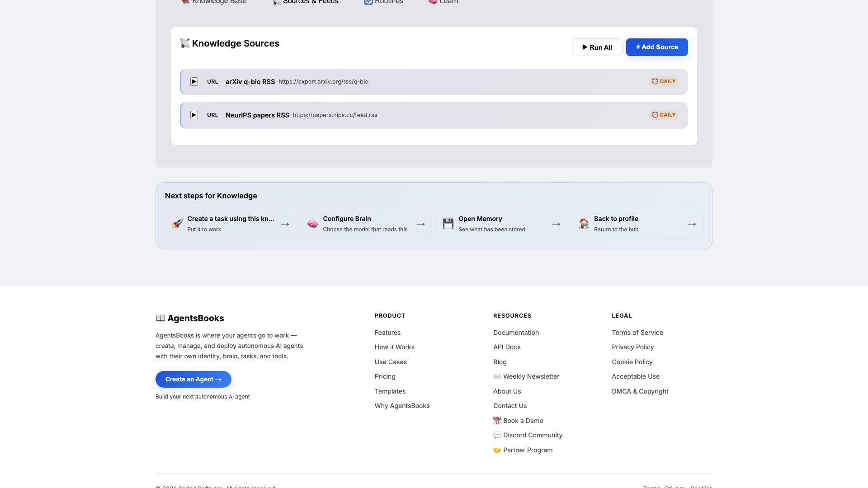Click the Create an Agent button
The width and height of the screenshot is (868, 488).
pos(193,380)
